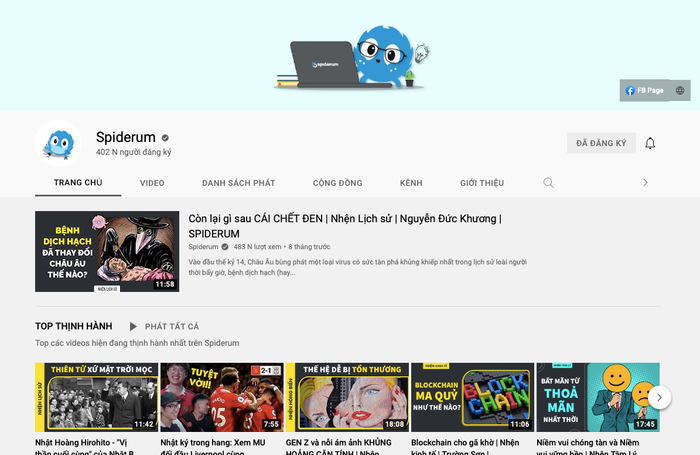The width and height of the screenshot is (700, 455).
Task: Click the featured video description text
Action: point(358,267)
